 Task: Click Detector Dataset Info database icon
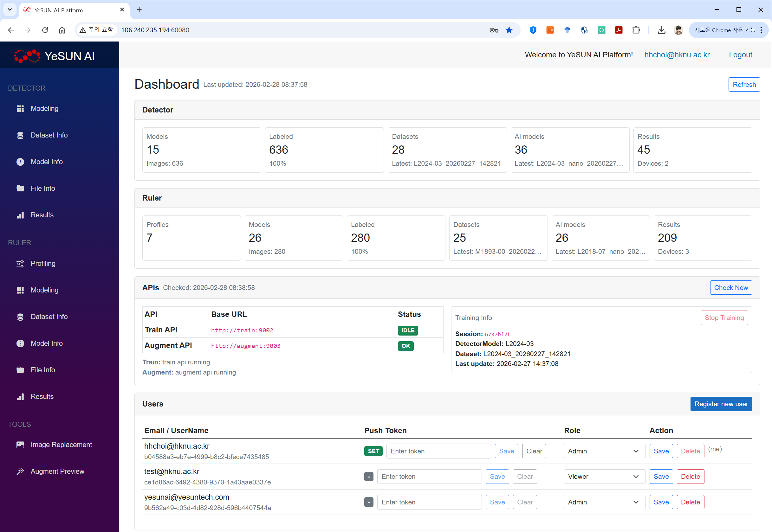click(x=20, y=135)
